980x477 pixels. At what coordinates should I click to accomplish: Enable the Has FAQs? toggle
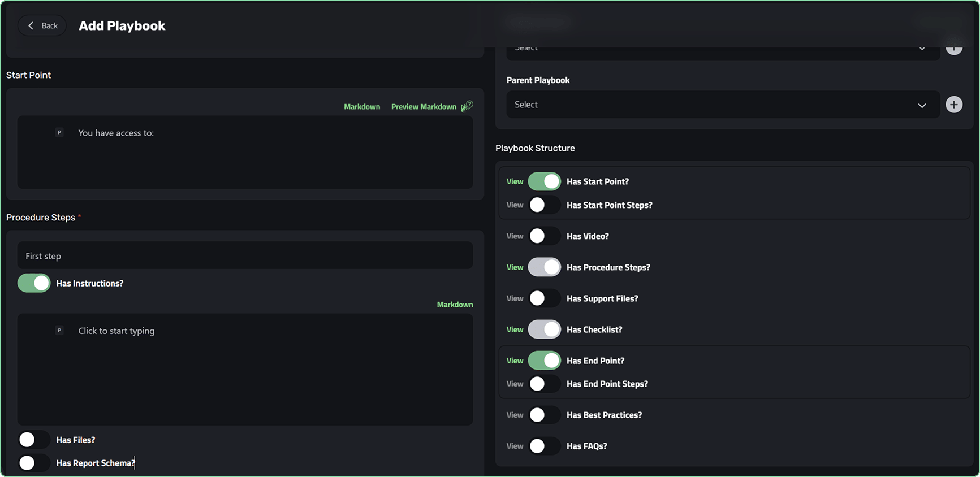544,445
